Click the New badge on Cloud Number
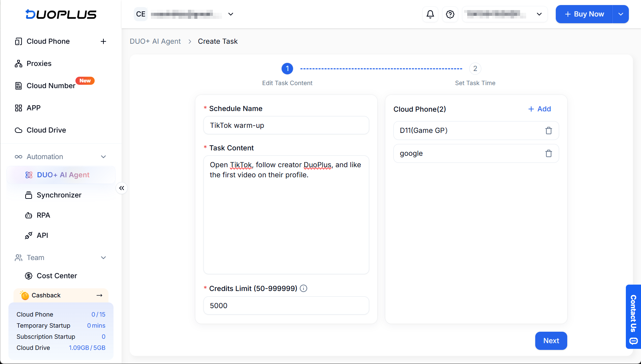 [85, 81]
